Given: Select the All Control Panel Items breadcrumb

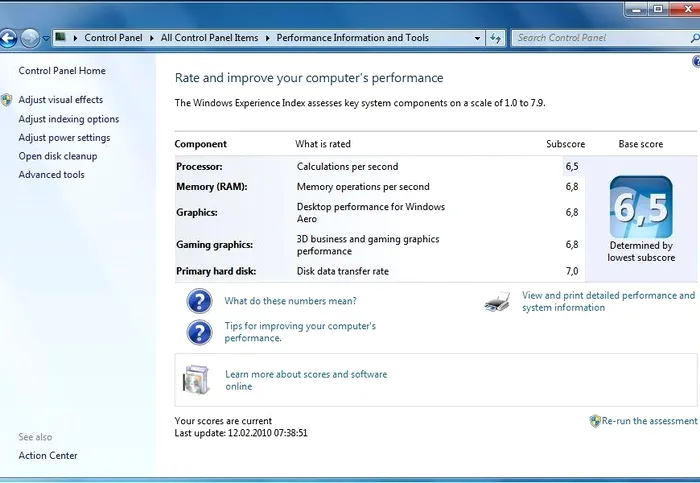Looking at the screenshot, I should tap(209, 38).
